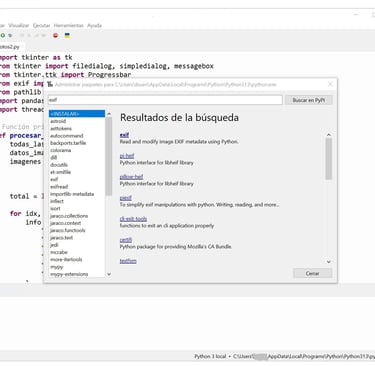This screenshot has height=366, width=375.
Task: Select mypy in the packages list
Action: tap(56, 267)
